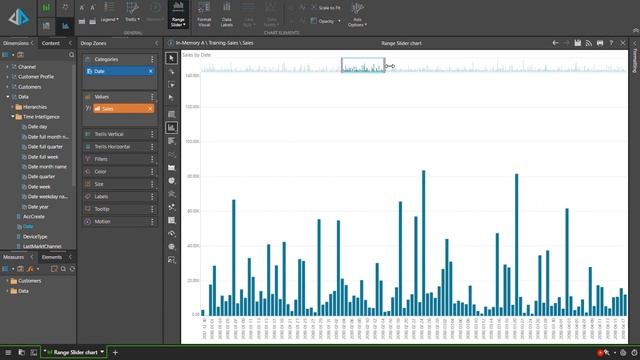
Task: Search dimensions with the magnifier icon
Action: pyautogui.click(x=71, y=55)
